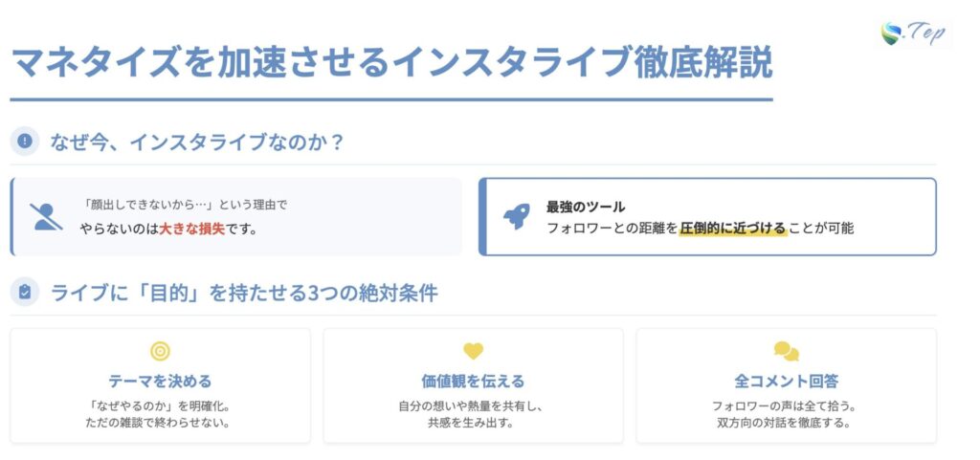Click the main title マネタイズを加速させるインスタライブ徹底解説
The image size is (980, 460).
pos(390,63)
